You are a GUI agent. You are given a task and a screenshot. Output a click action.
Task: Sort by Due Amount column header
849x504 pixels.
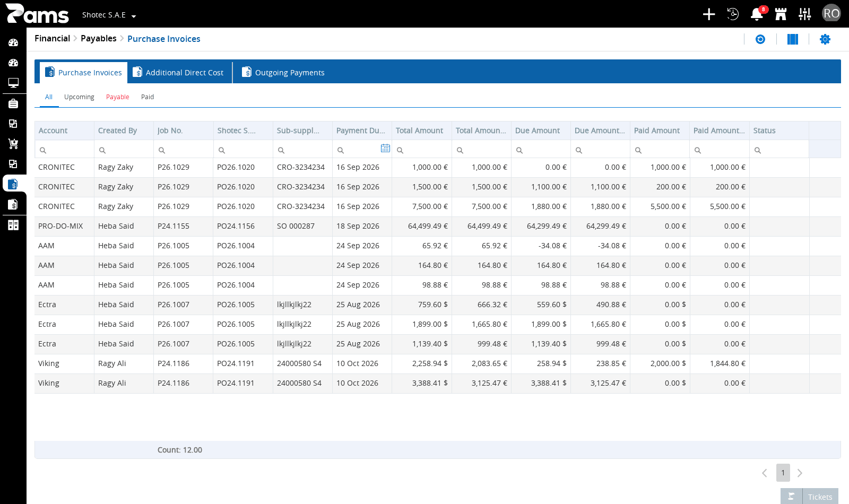pyautogui.click(x=541, y=131)
